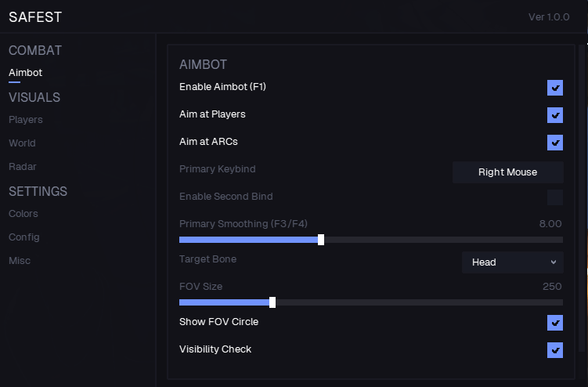The image size is (588, 387).
Task: Check the Enable Second Bind box
Action: [x=555, y=197]
